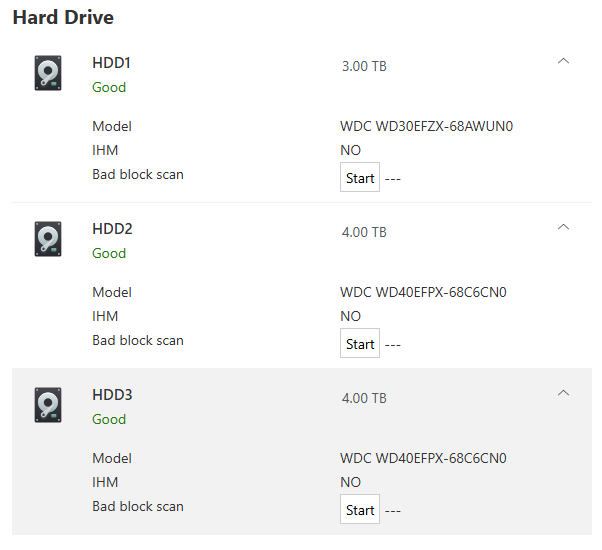The height and width of the screenshot is (550, 602).
Task: Select the HDD3 drive name
Action: [x=112, y=395]
